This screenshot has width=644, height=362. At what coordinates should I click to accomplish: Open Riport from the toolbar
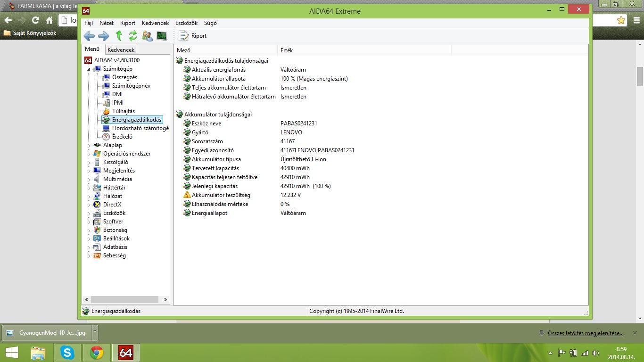pyautogui.click(x=193, y=36)
